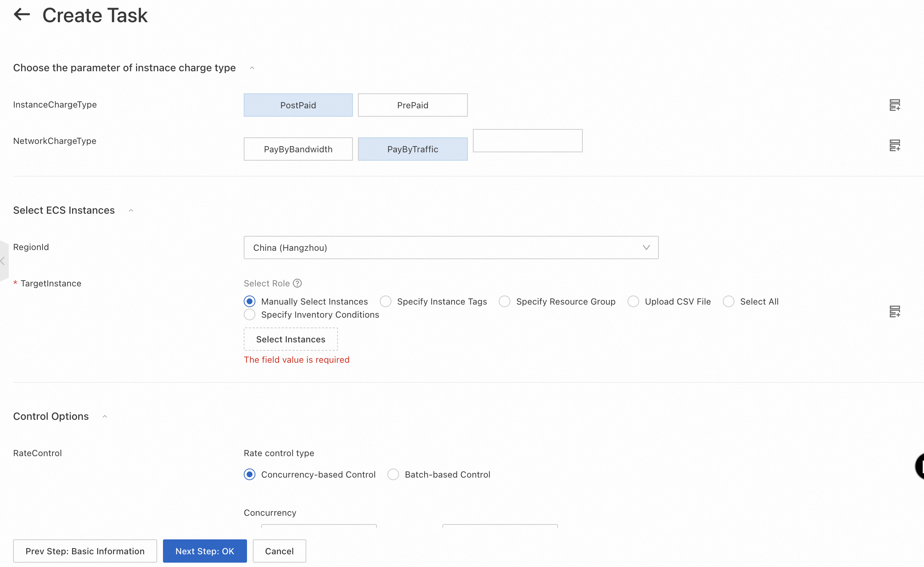Screen dimensions: 924x567
Task: Collapse the Control Options section
Action: click(x=104, y=416)
